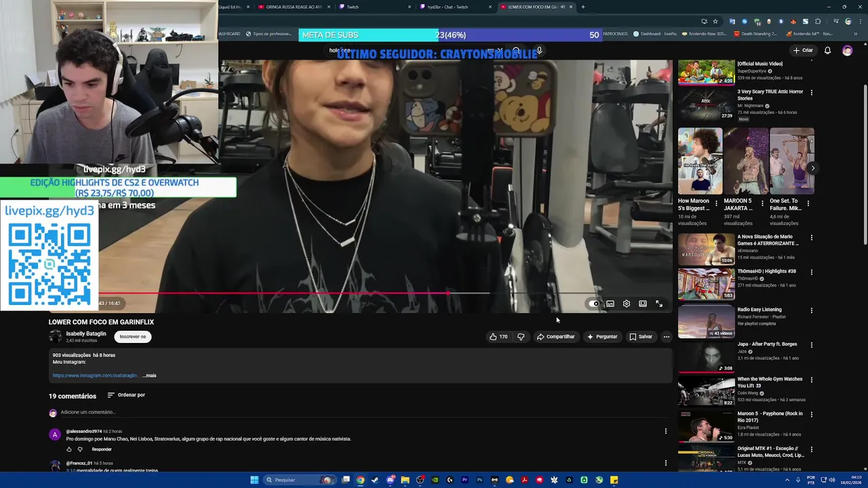
Task: Open Adobe Photoshop from taskbar
Action: 479,480
